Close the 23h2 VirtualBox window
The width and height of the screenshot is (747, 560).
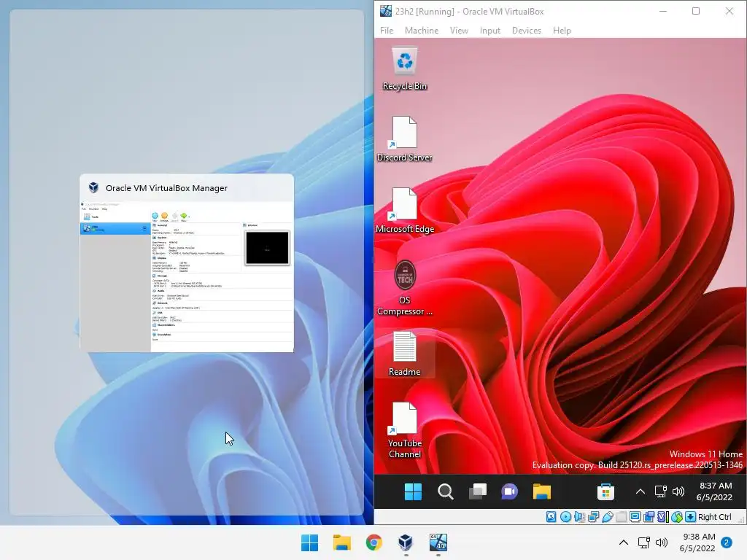click(x=729, y=11)
